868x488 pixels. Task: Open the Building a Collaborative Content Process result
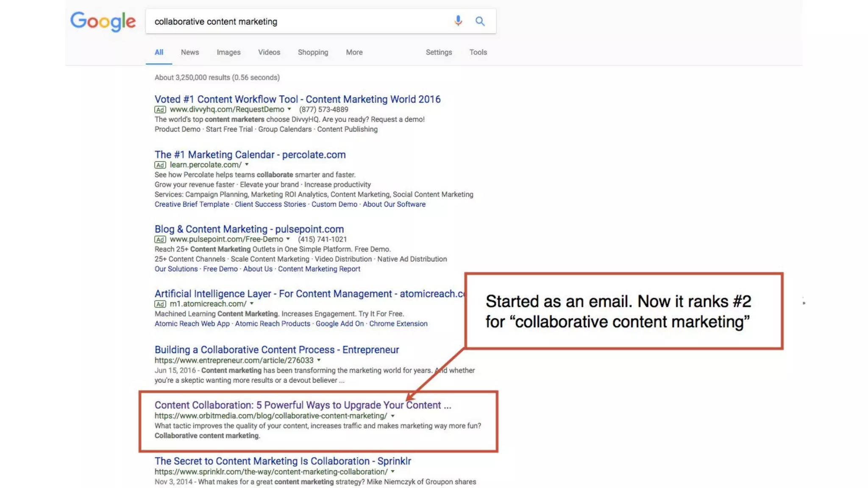pyautogui.click(x=276, y=349)
